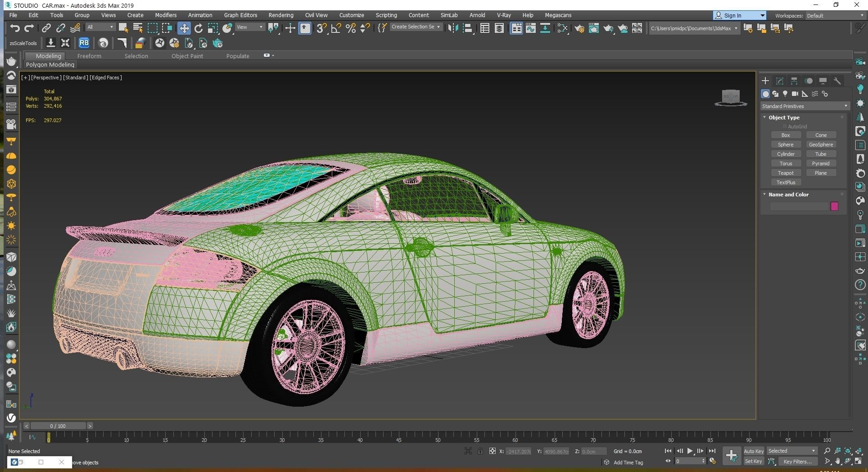
Task: Click the Mirror tool icon
Action: pyautogui.click(x=453, y=28)
